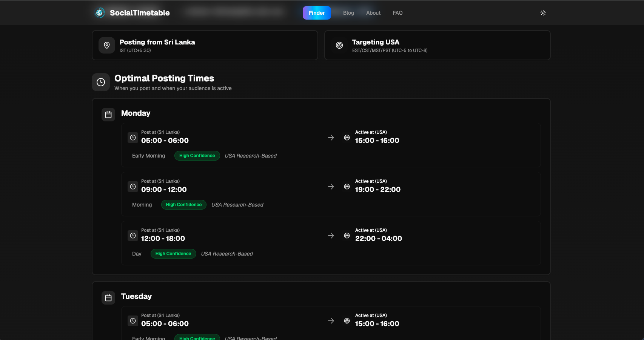Viewport: 644px width, 340px height.
Task: Click the clock icon for Monday 09:00 - 12:00
Action: [x=133, y=187]
